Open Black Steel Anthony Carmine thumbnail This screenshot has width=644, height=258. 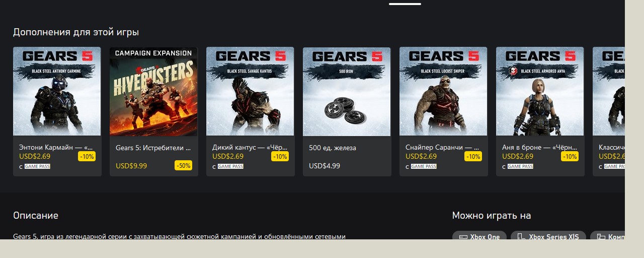pyautogui.click(x=57, y=92)
